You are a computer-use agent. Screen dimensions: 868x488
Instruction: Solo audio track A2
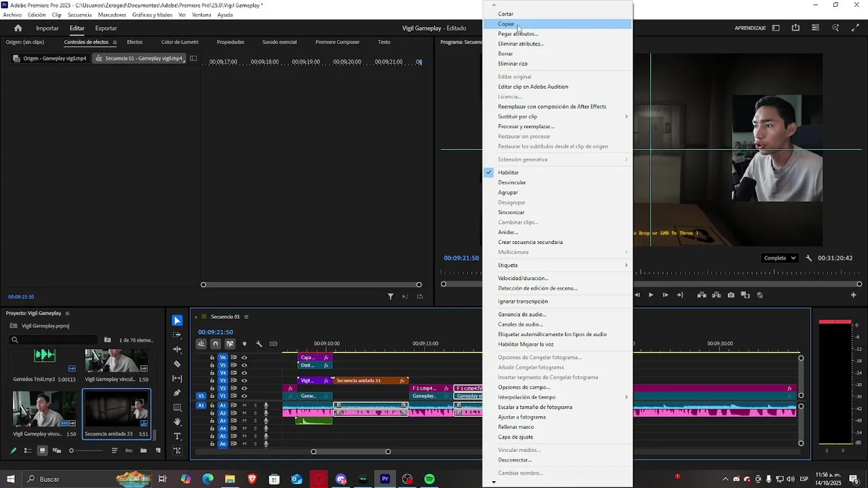(x=255, y=413)
